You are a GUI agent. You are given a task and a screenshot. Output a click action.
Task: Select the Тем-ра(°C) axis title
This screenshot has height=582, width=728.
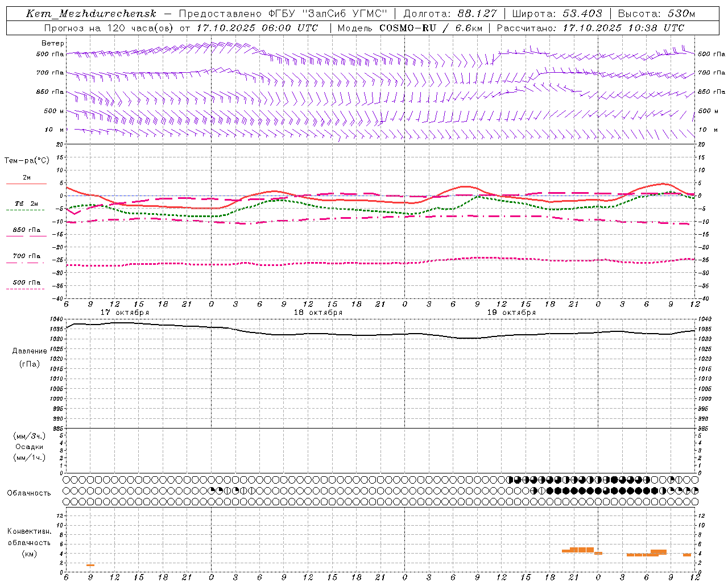coord(27,160)
